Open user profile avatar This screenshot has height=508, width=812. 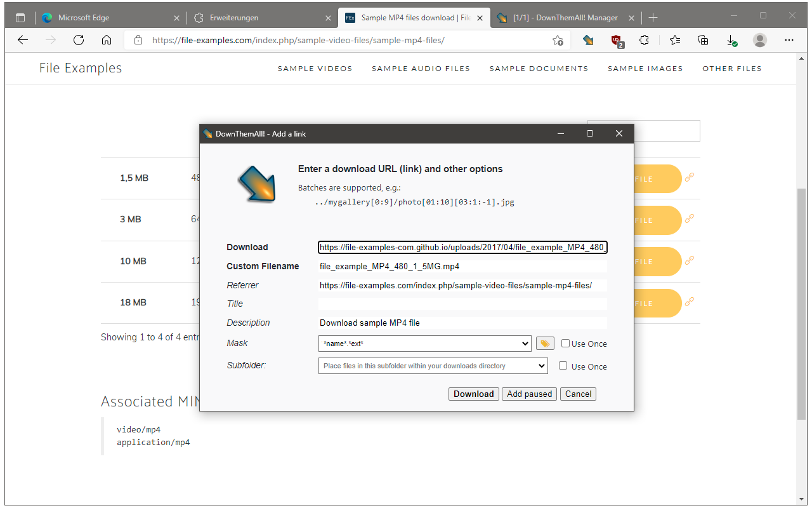tap(760, 40)
